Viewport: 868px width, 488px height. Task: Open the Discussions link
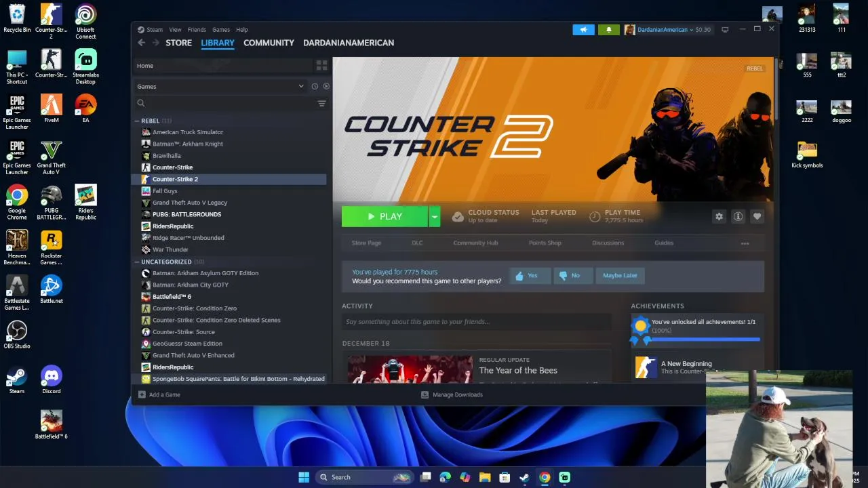tap(608, 243)
